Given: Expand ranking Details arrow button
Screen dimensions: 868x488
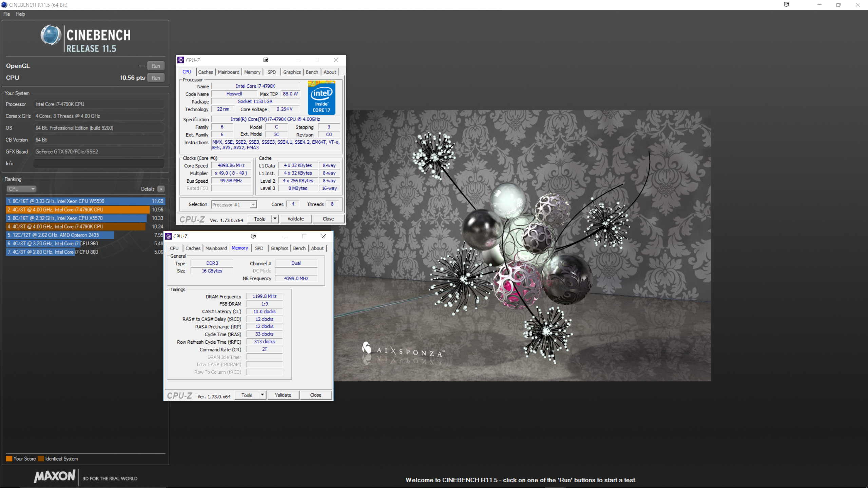Looking at the screenshot, I should pyautogui.click(x=161, y=189).
